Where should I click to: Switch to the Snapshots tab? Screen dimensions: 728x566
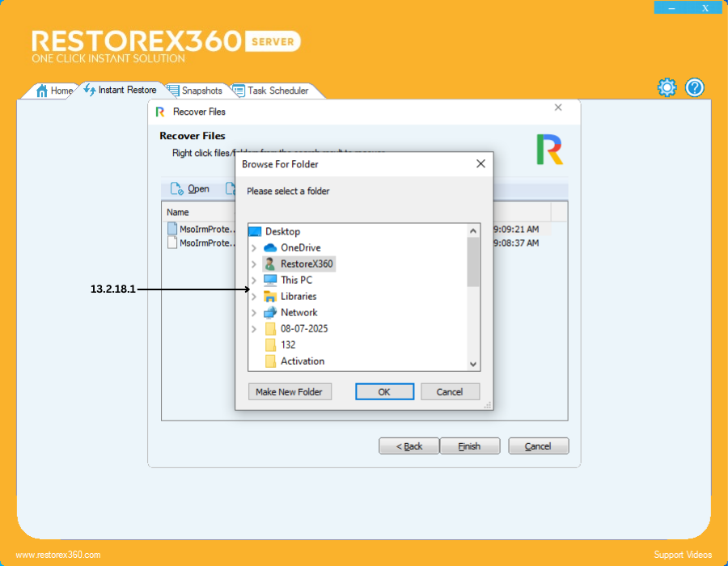(196, 91)
